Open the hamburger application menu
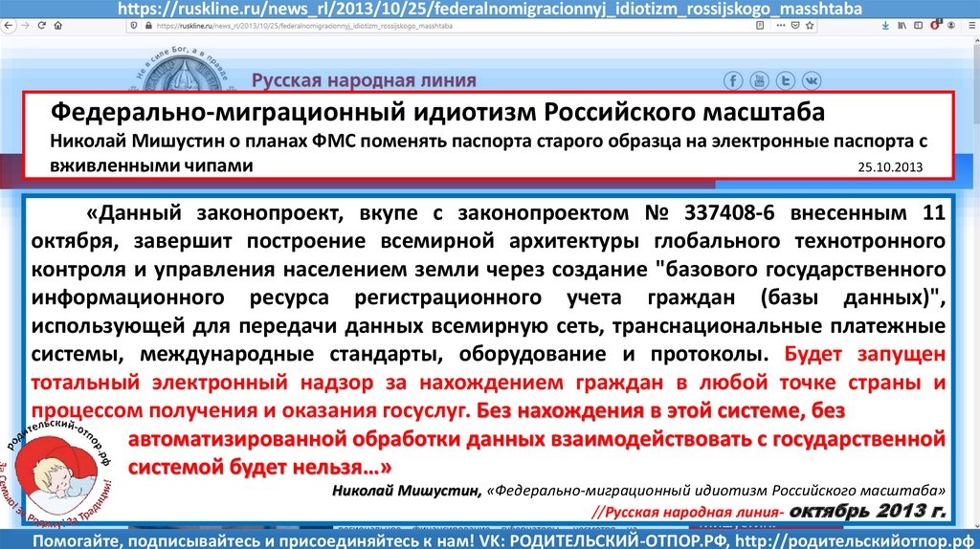This screenshot has height=549, width=980. click(x=972, y=26)
